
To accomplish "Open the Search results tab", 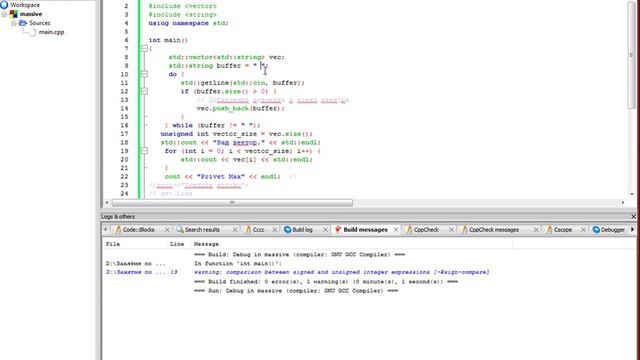I will point(202,230).
